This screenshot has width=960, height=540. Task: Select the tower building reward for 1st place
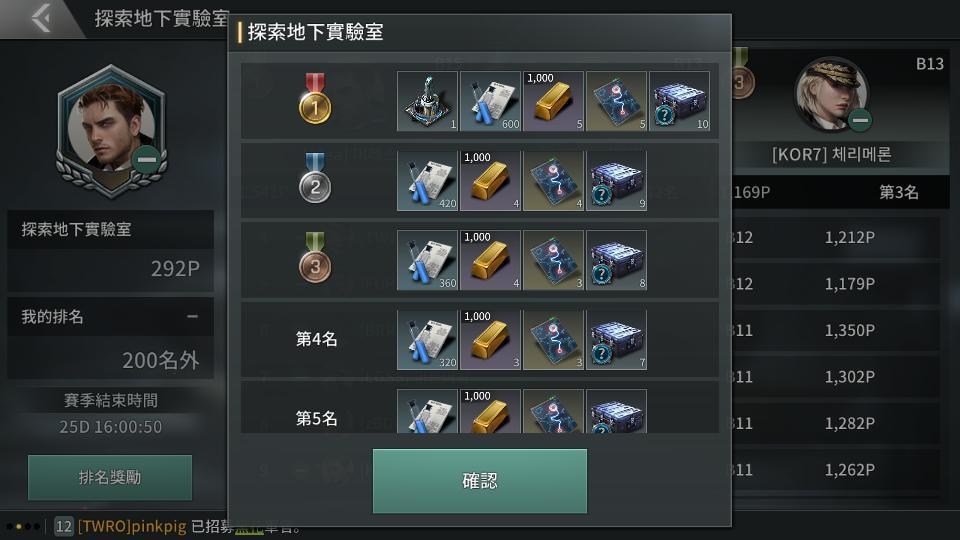tap(427, 101)
